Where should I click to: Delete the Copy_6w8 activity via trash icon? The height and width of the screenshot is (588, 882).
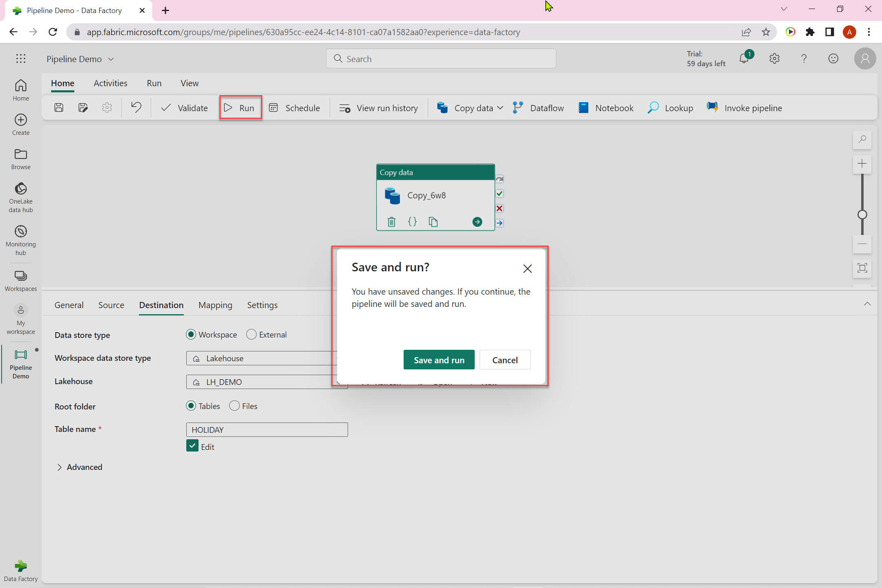[391, 222]
